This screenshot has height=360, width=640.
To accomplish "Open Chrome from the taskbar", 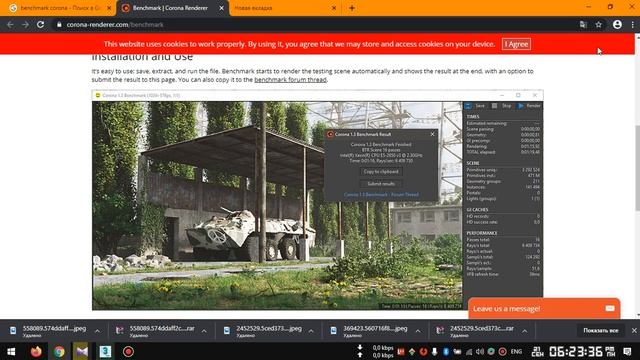I will pos(59,351).
